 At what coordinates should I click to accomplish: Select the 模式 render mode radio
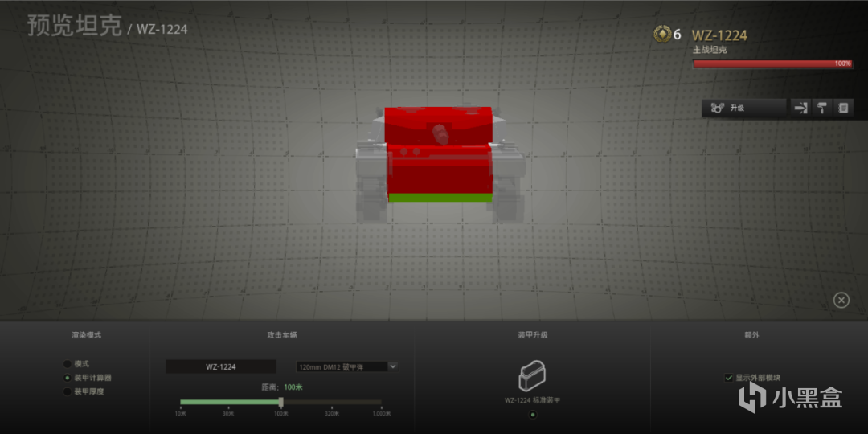tap(68, 364)
